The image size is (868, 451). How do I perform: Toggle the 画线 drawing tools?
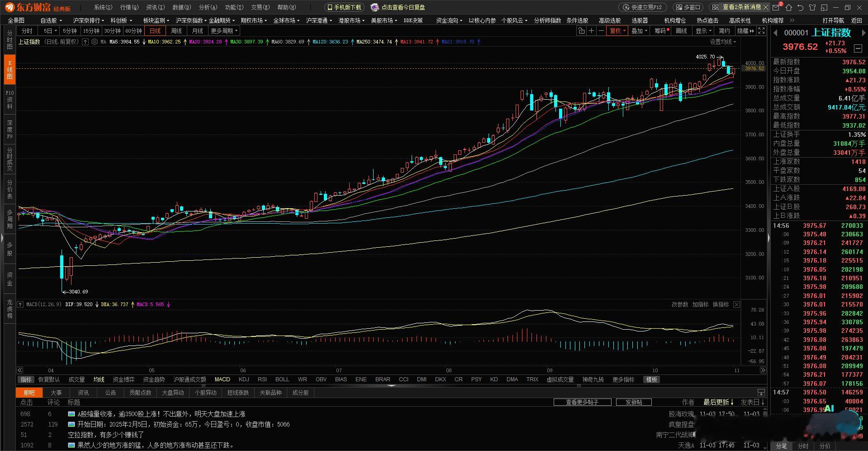[x=681, y=31]
